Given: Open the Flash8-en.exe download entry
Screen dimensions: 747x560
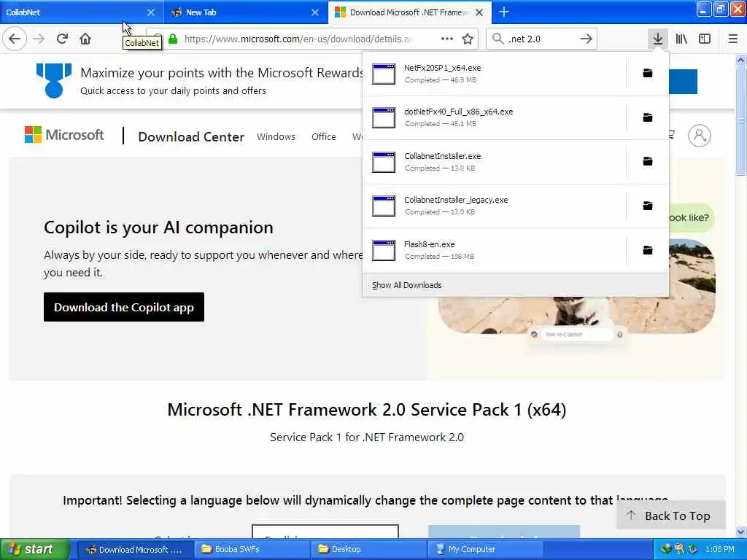Looking at the screenshot, I should [x=494, y=250].
